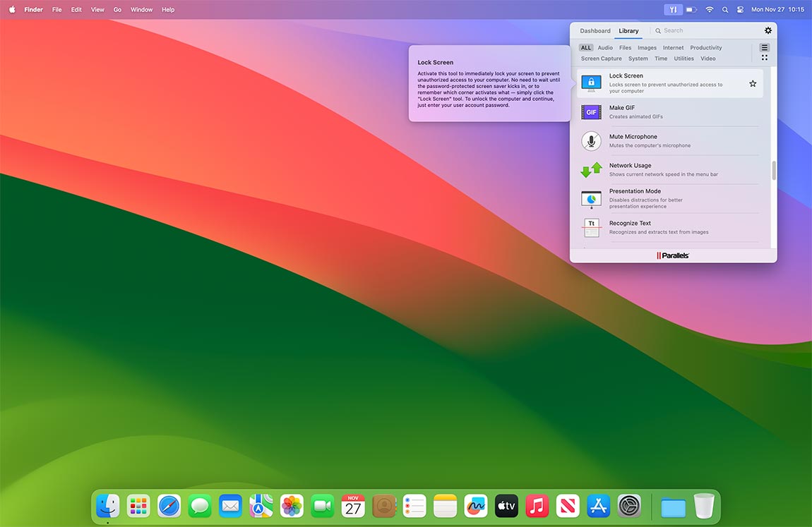Filter tools by Productivity category
This screenshot has width=812, height=527.
click(x=705, y=48)
